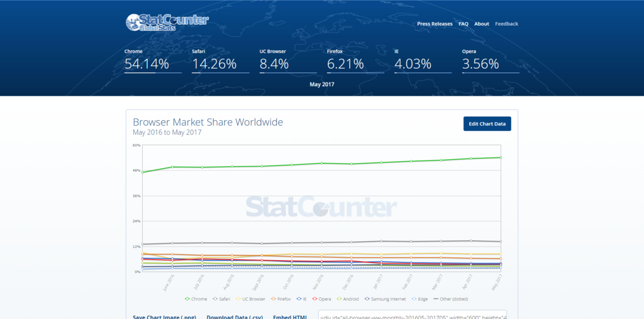This screenshot has width=644, height=319.
Task: Click the 48% y-axis label
Action: [136, 171]
